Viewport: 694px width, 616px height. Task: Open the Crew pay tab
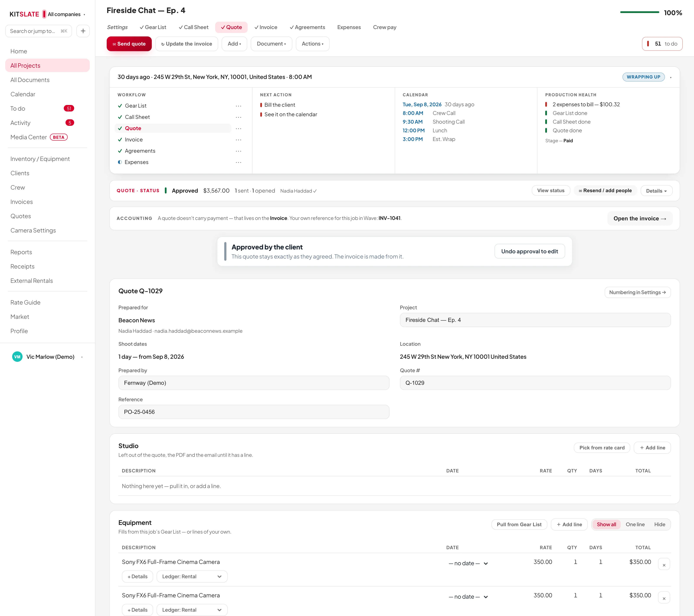click(x=385, y=27)
